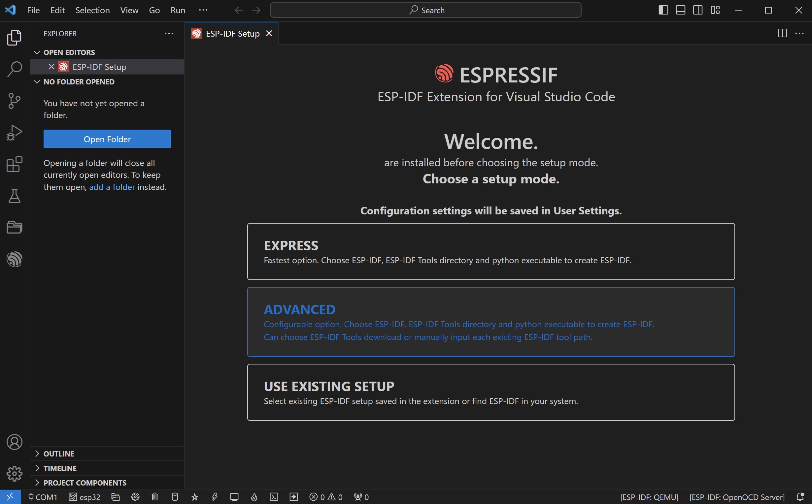812x504 pixels.
Task: Expand the Outline section
Action: (x=107, y=454)
